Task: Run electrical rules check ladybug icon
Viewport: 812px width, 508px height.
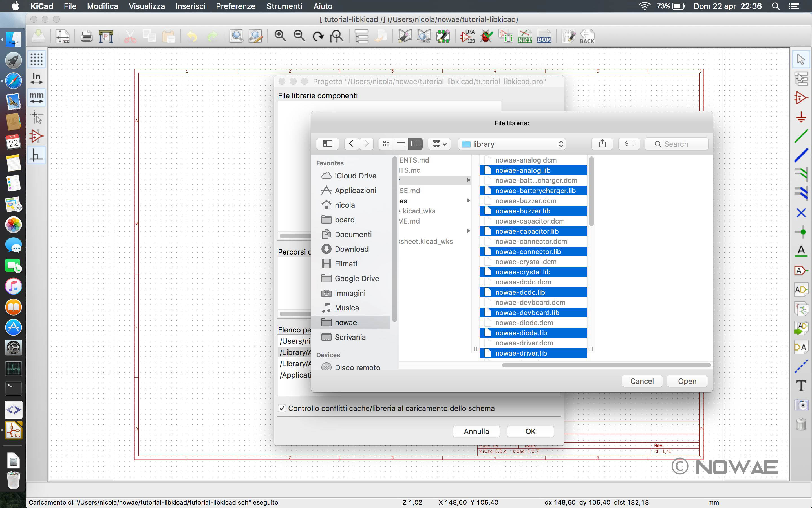Action: 486,36
